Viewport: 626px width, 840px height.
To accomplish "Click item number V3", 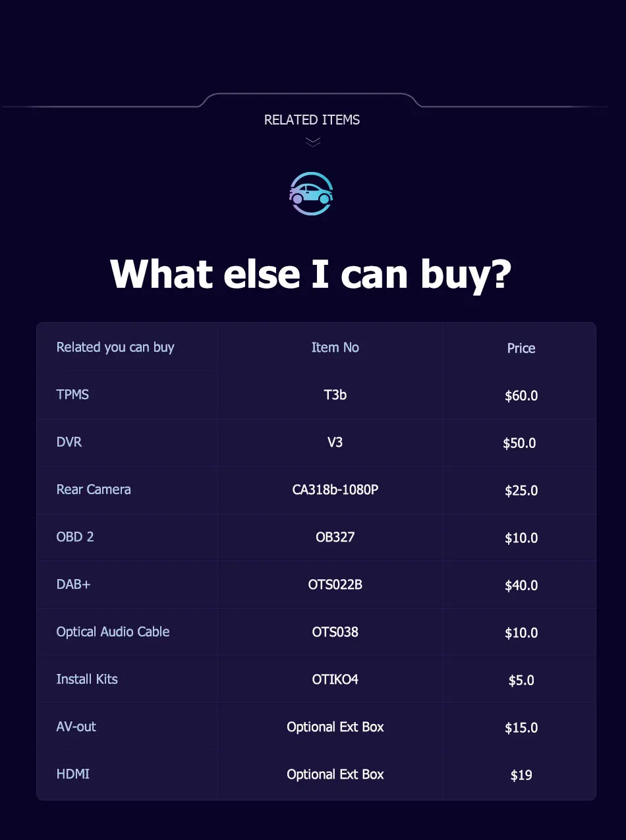I will 335,442.
